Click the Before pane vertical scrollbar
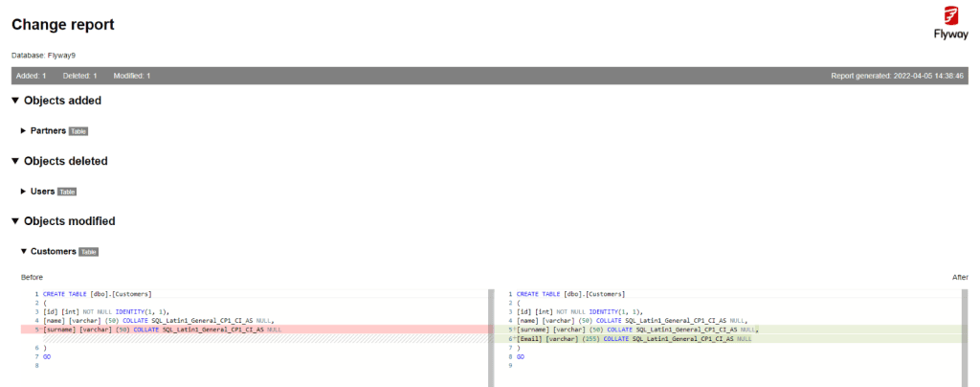This screenshot has width=980, height=387. (491, 335)
